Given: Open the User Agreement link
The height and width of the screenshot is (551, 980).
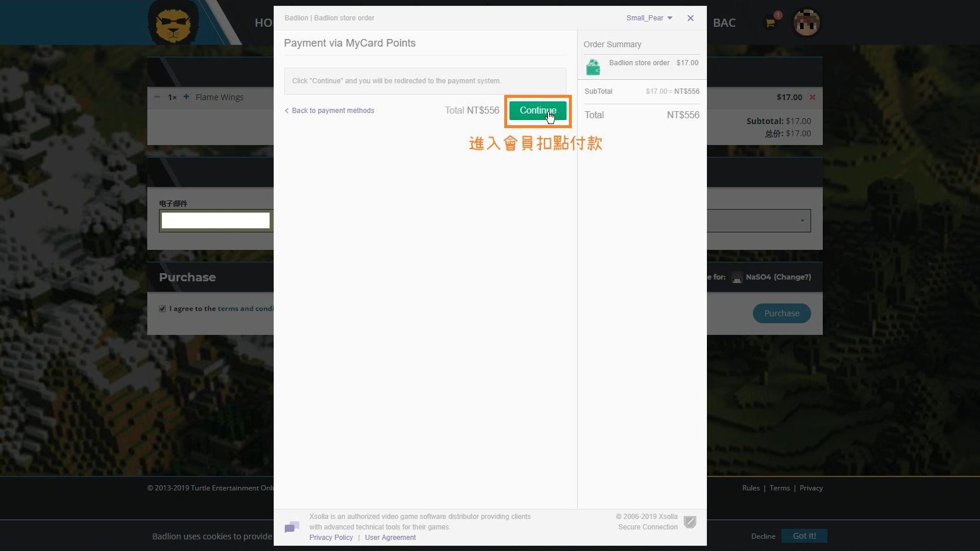Looking at the screenshot, I should click(390, 538).
